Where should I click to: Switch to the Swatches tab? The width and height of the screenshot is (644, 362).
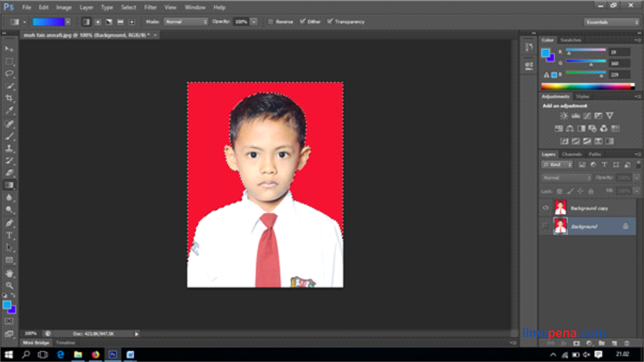click(x=571, y=40)
